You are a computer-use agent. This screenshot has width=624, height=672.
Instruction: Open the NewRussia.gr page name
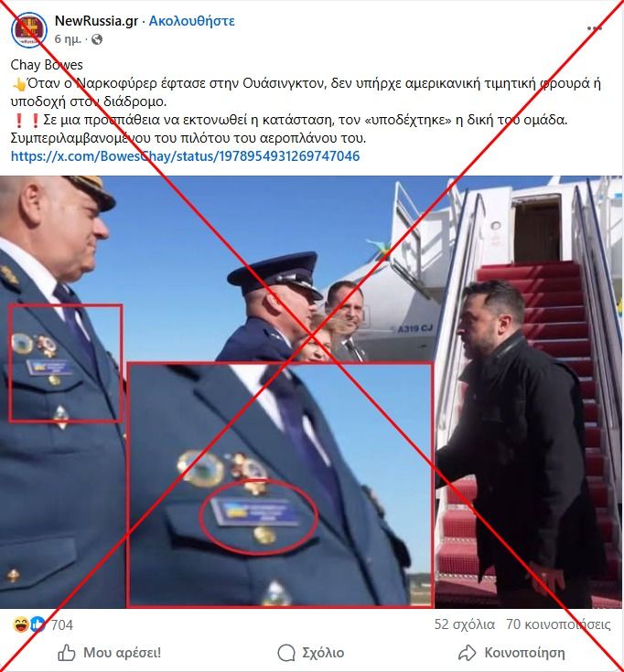96,20
